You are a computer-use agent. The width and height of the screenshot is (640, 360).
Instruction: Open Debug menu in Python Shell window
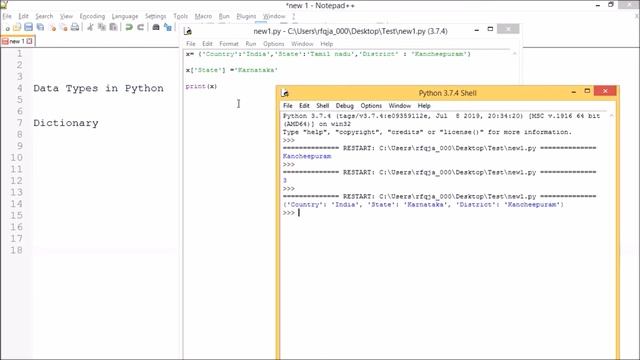pos(344,106)
